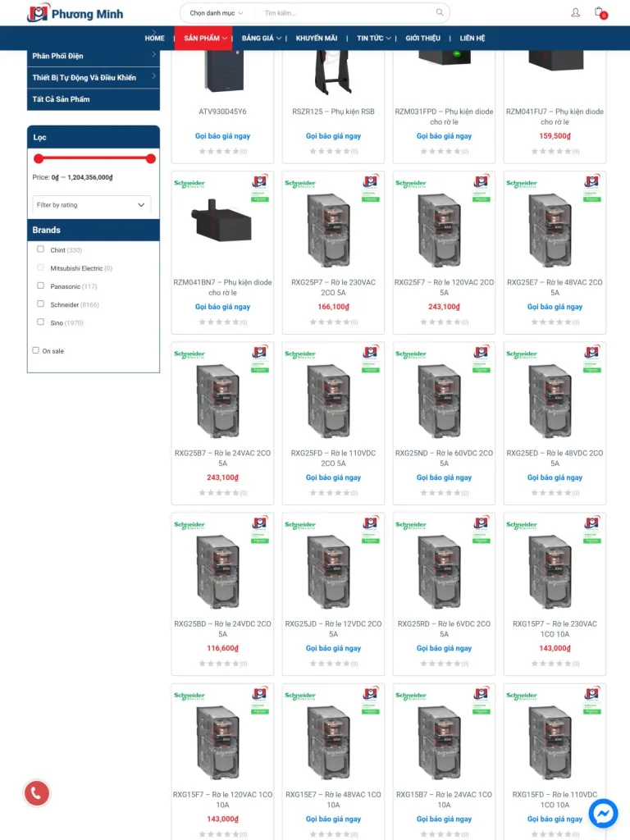Open the RXG25F7 Rờ le 120VAC product link

(x=444, y=287)
